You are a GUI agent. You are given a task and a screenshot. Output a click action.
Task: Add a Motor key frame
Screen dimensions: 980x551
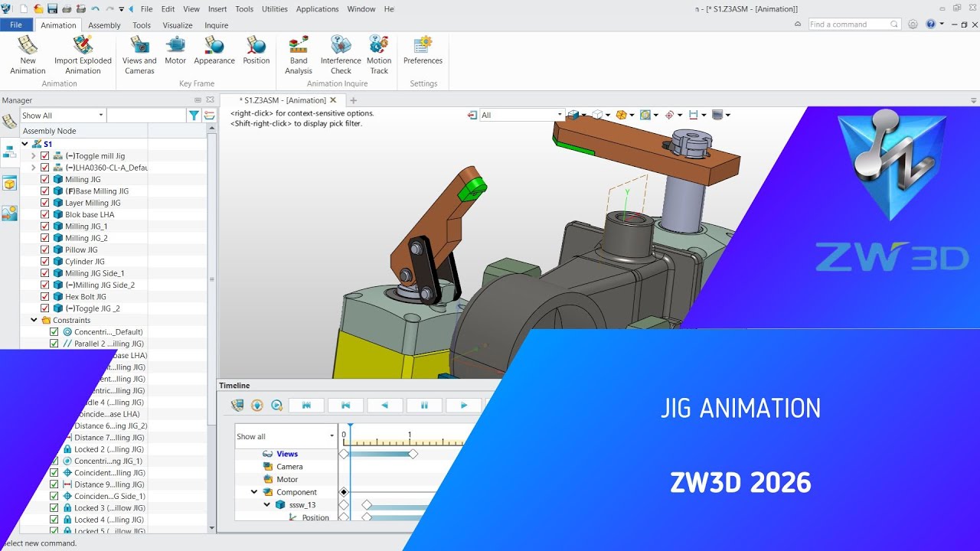175,51
